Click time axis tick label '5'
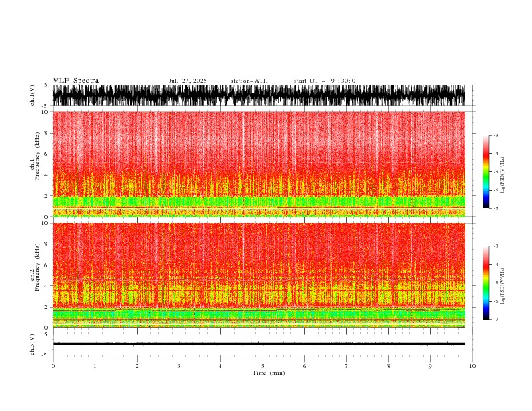This screenshot has width=532, height=411. point(263,366)
